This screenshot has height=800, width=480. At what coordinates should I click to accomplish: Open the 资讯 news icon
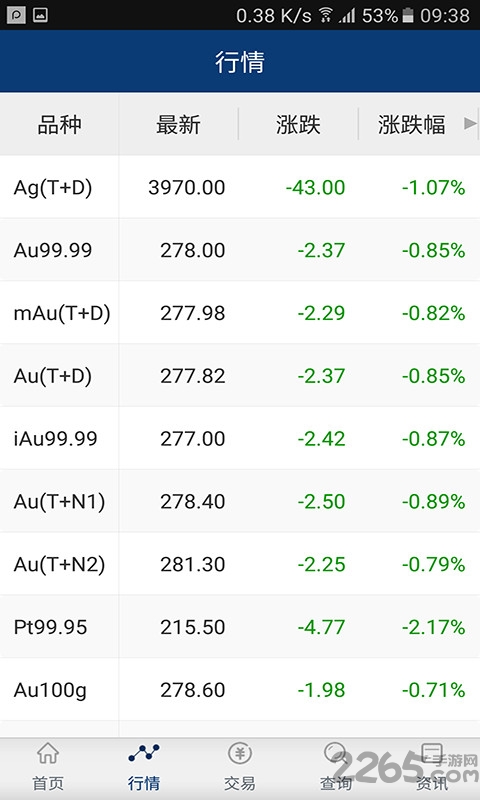432,754
